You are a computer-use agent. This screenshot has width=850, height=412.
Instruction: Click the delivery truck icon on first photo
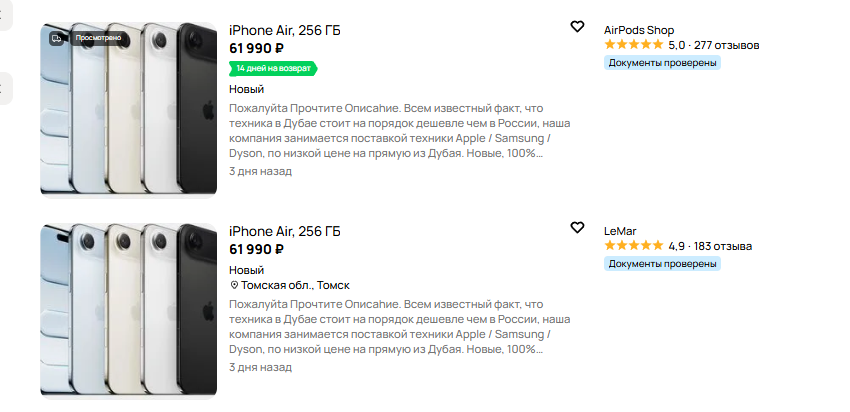point(57,38)
